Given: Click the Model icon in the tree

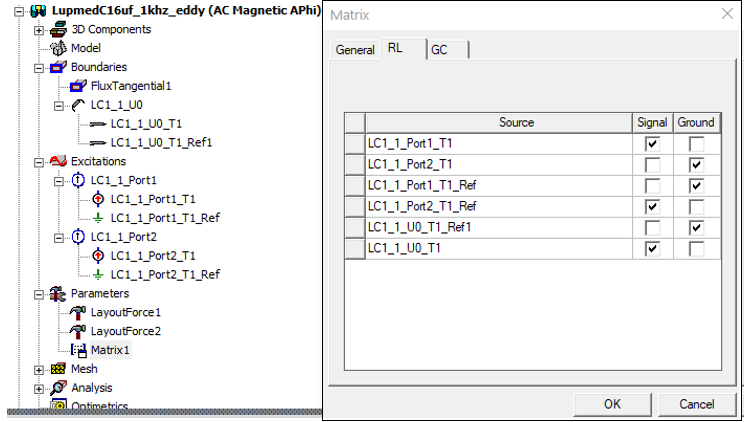Looking at the screenshot, I should click(x=58, y=48).
